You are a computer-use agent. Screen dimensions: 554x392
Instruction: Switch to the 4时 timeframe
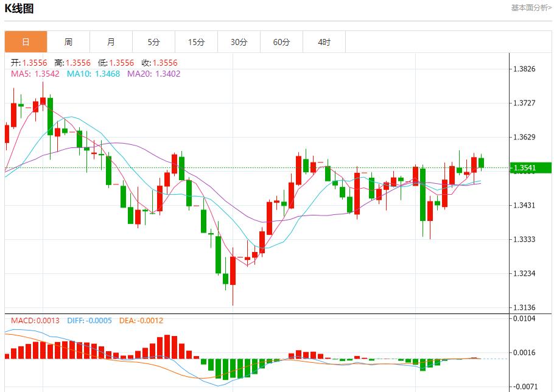point(324,41)
